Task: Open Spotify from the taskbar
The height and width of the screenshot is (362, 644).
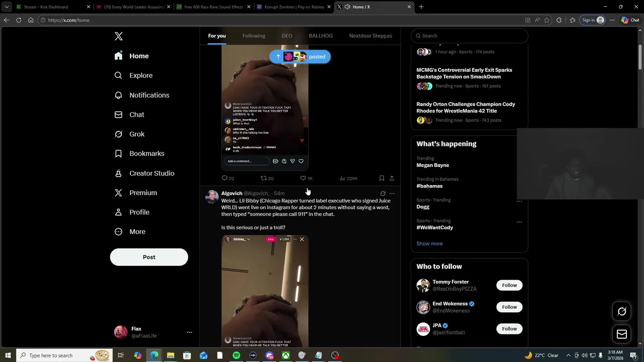Action: [236, 355]
